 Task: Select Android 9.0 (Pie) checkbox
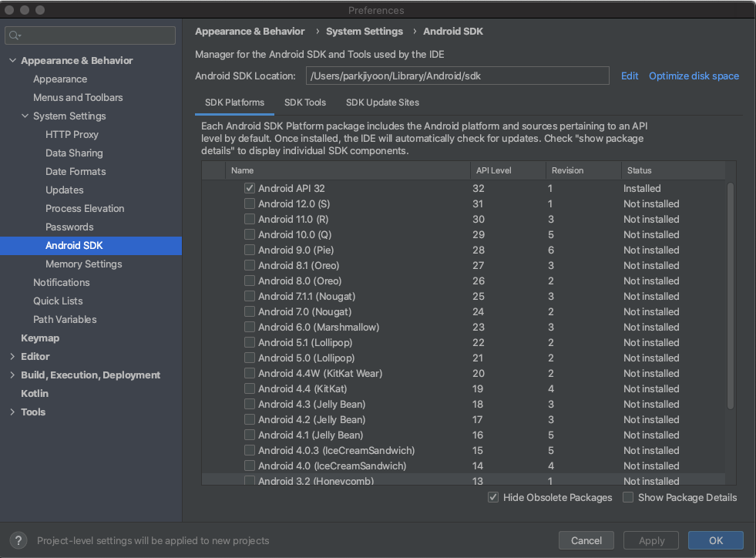pyautogui.click(x=249, y=250)
